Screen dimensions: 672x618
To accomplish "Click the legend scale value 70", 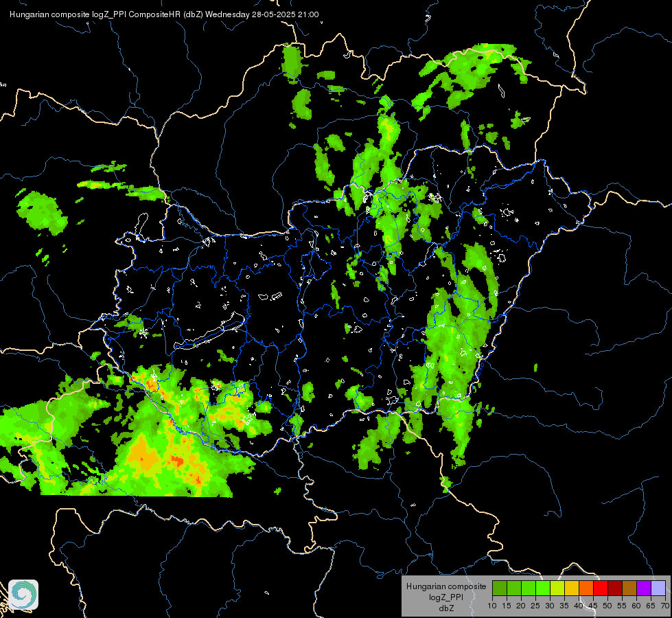I will click(665, 606).
